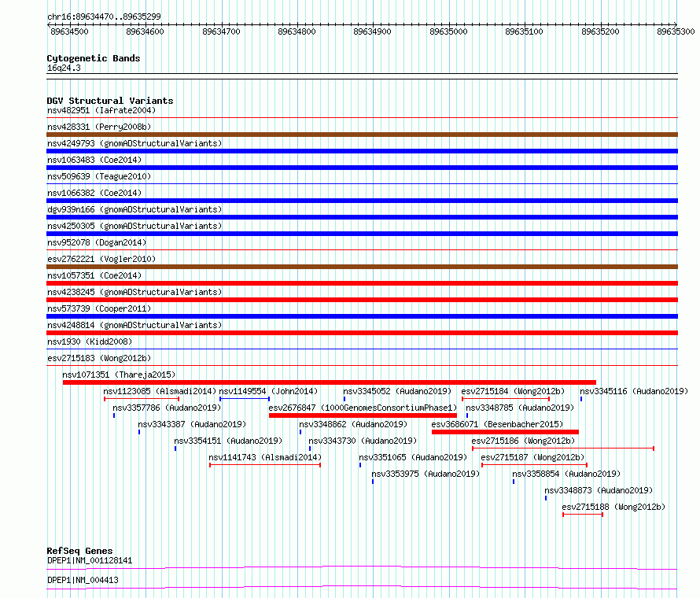The width and height of the screenshot is (700, 598).
Task: Open nsv4250305 (gnomADStructuralVariants) entry
Action: pos(134,226)
